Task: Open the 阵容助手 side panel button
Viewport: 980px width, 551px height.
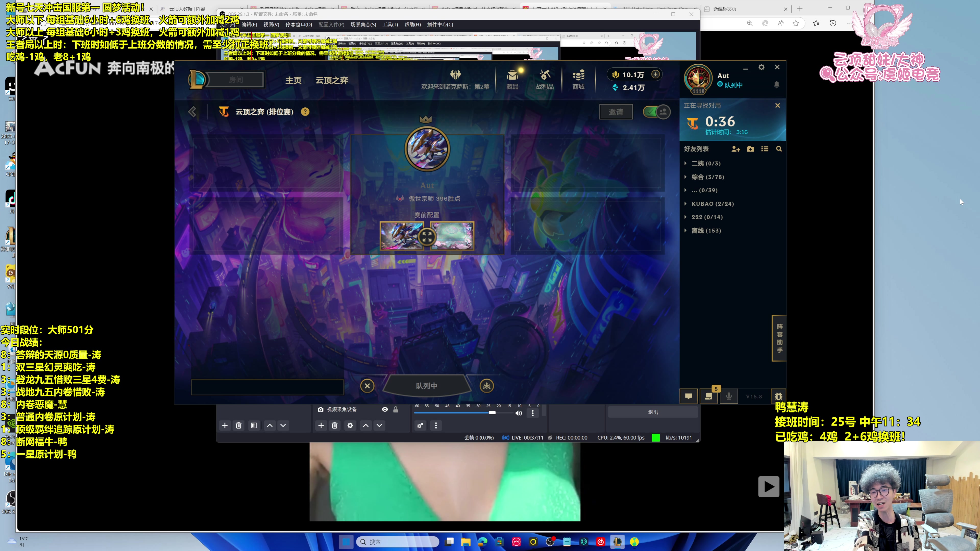Action: click(779, 338)
